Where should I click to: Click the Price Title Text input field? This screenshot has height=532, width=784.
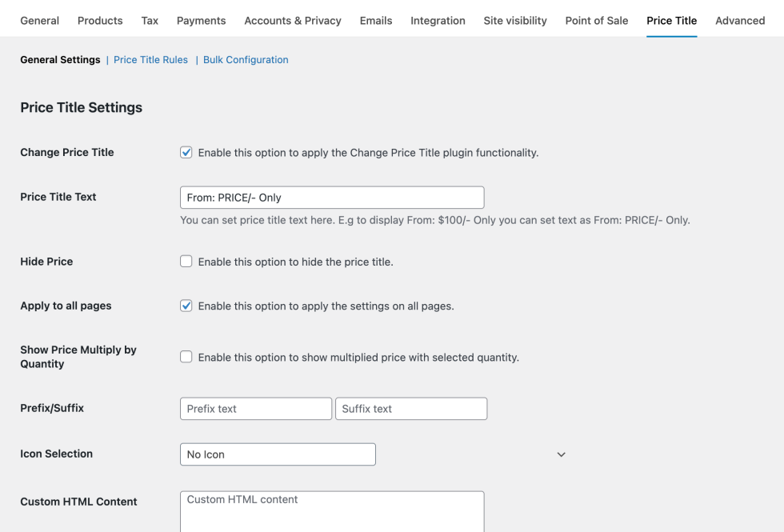point(332,197)
